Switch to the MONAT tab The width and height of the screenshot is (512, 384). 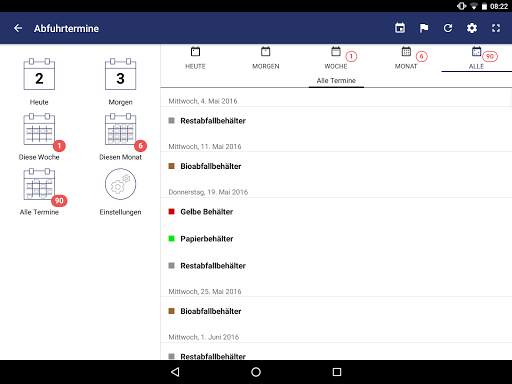coord(406,58)
